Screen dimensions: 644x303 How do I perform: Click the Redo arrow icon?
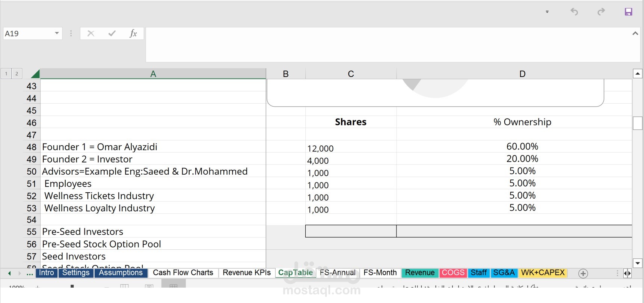601,12
